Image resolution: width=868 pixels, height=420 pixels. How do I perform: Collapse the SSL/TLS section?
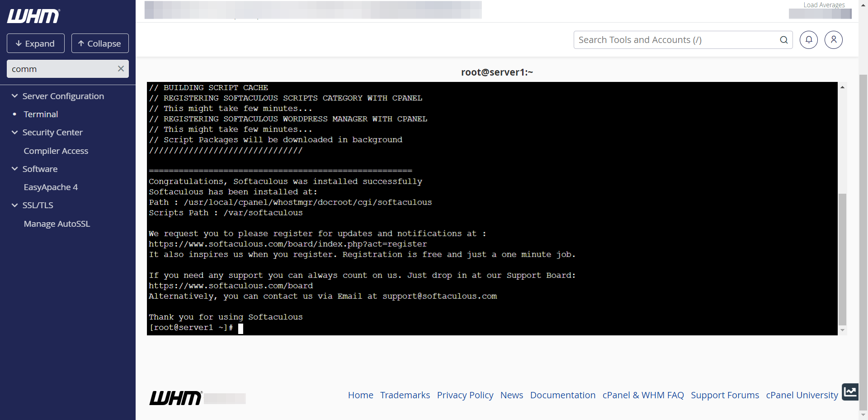[15, 205]
